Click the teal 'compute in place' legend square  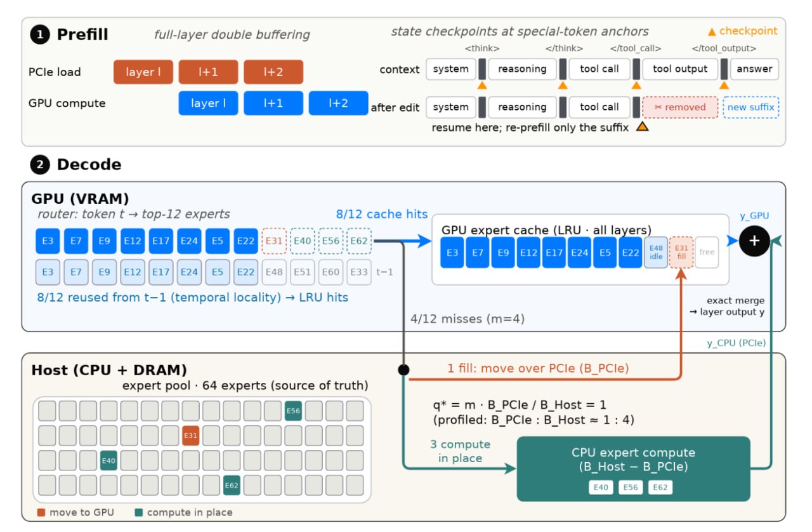point(138,512)
